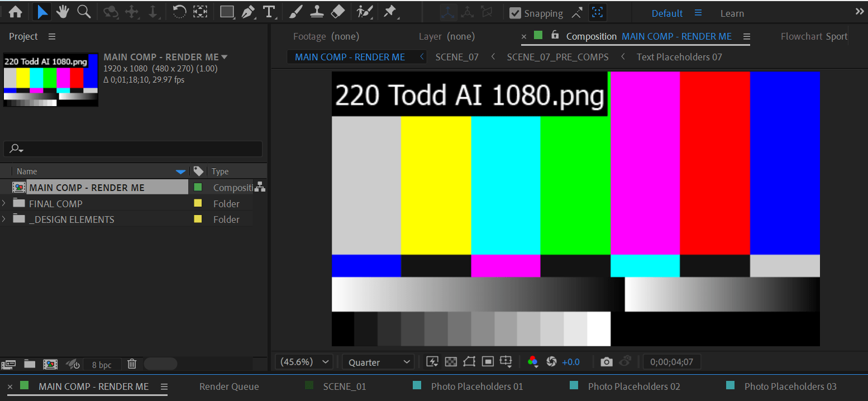868x401 pixels.
Task: Open the Quarter resolution dropdown
Action: (378, 362)
